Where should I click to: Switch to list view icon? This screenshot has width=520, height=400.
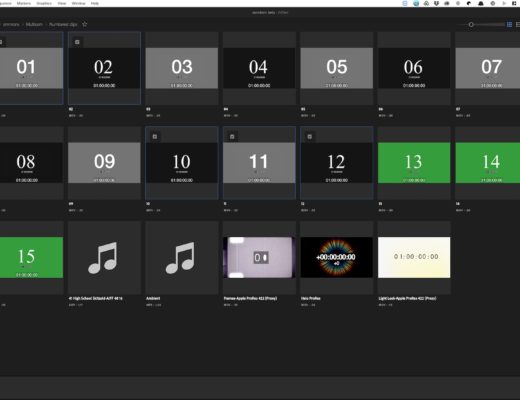pyautogui.click(x=518, y=25)
